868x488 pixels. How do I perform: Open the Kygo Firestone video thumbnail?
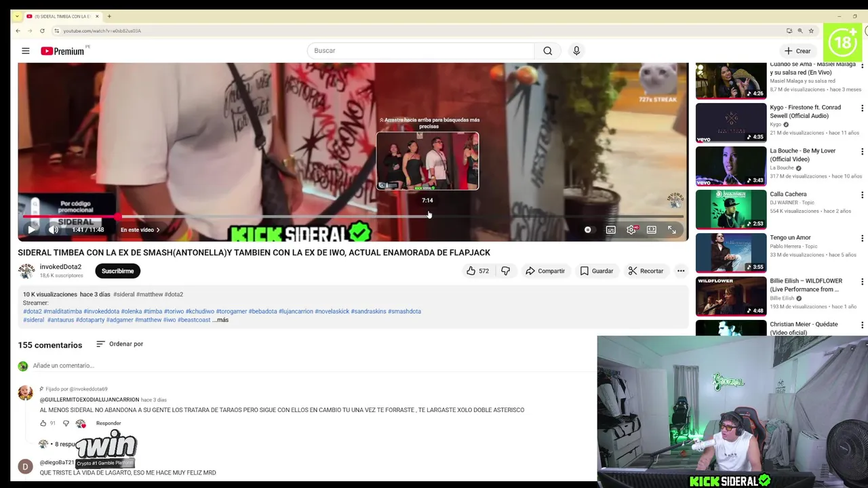[731, 123]
